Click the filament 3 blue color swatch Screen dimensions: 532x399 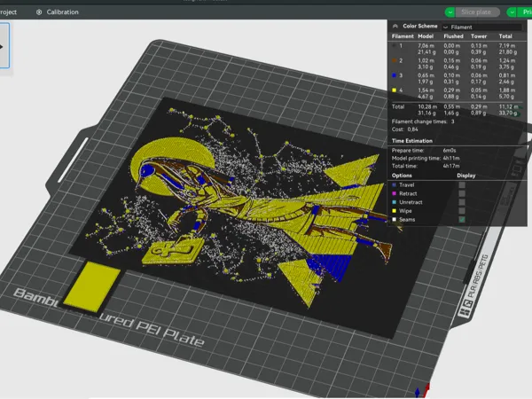[394, 75]
